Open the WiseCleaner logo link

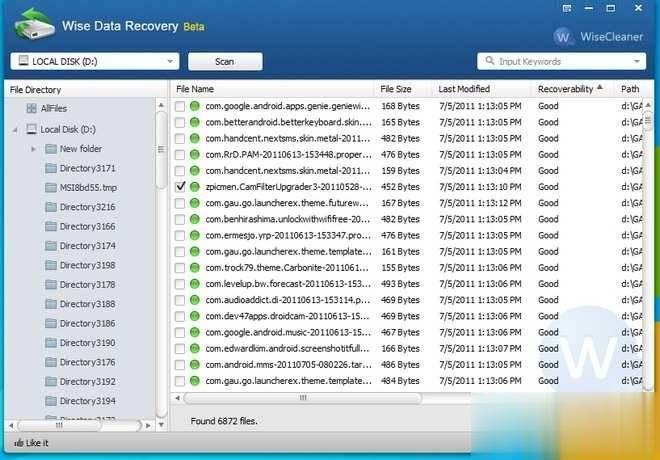[x=598, y=37]
